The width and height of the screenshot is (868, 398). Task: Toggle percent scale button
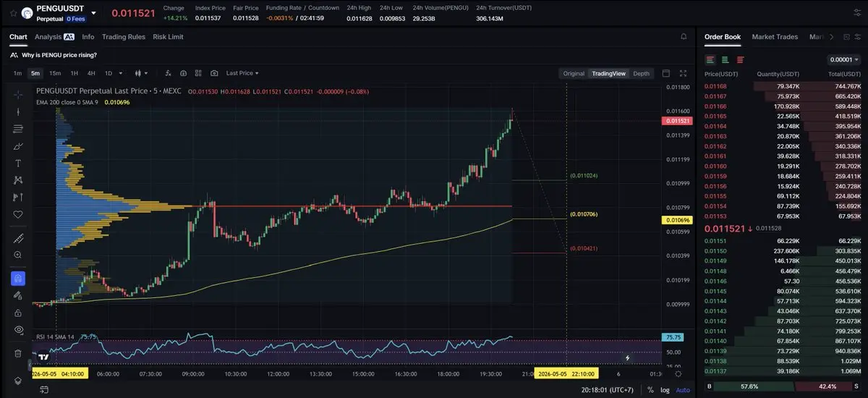click(x=650, y=390)
